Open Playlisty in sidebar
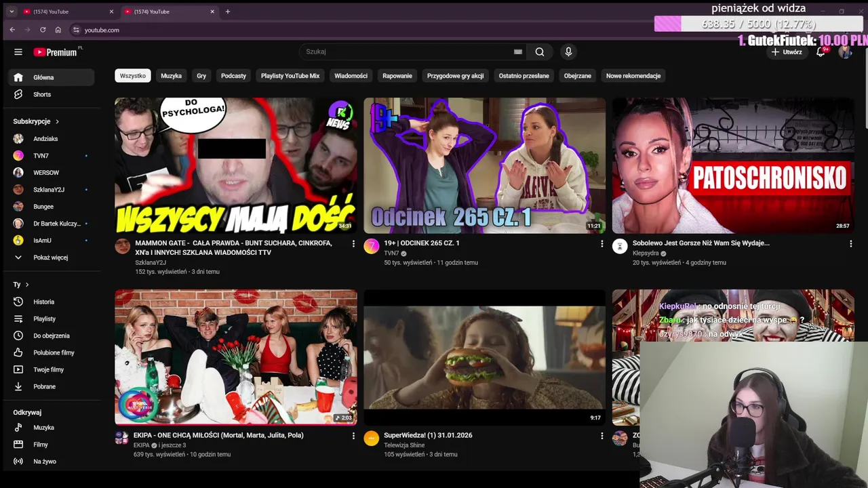This screenshot has height=488, width=868. click(x=52, y=319)
